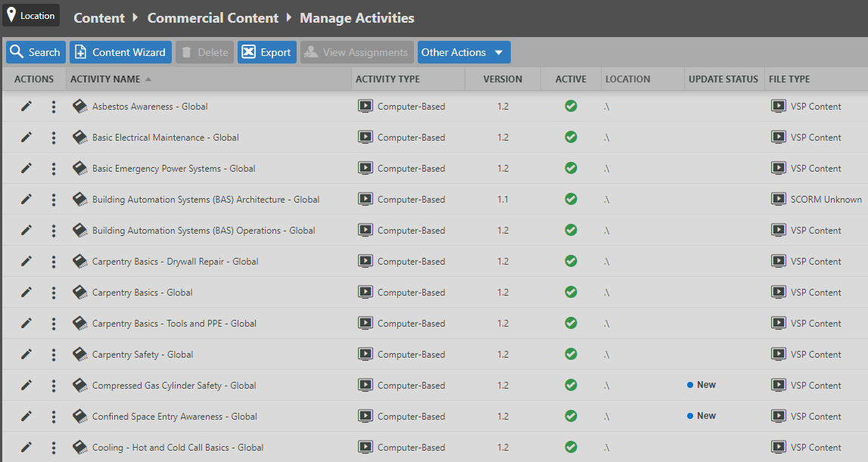This screenshot has height=462, width=868.
Task: Sort by the Active column header
Action: (571, 79)
